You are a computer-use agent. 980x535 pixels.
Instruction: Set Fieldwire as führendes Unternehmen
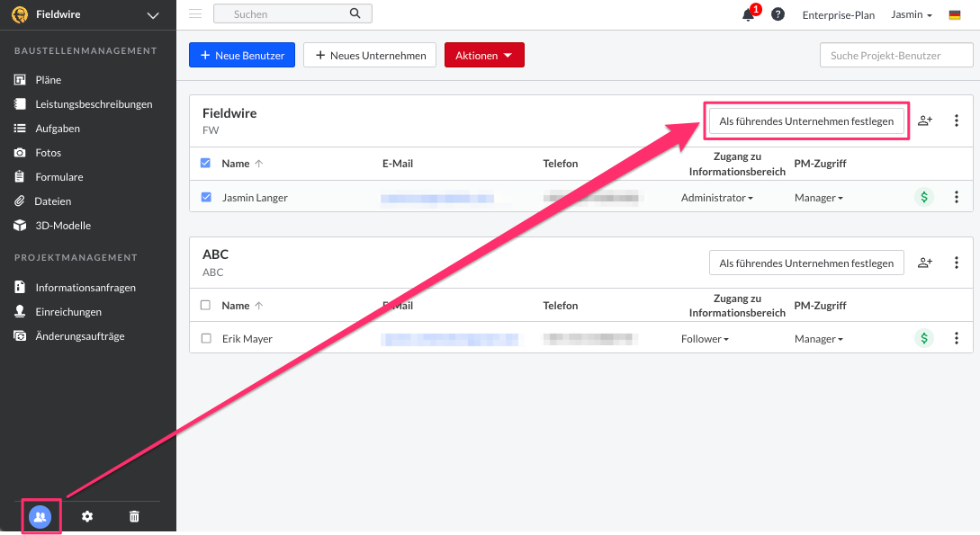pyautogui.click(x=806, y=121)
